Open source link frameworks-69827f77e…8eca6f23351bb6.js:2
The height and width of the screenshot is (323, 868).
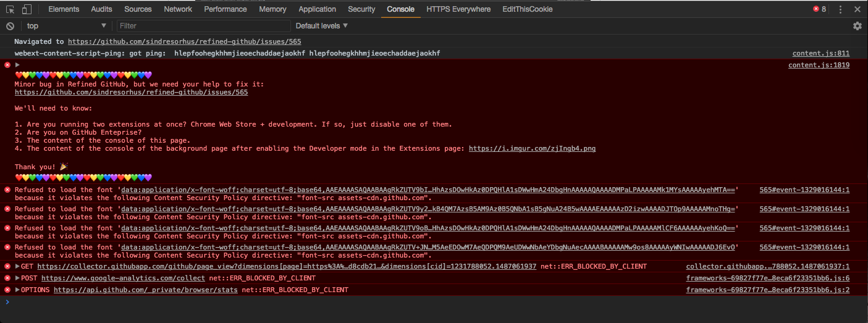(768, 290)
